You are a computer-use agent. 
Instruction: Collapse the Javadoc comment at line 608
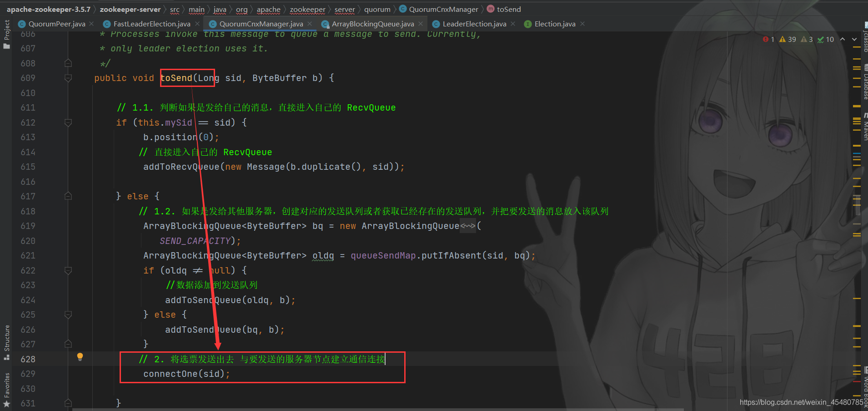pos(68,63)
